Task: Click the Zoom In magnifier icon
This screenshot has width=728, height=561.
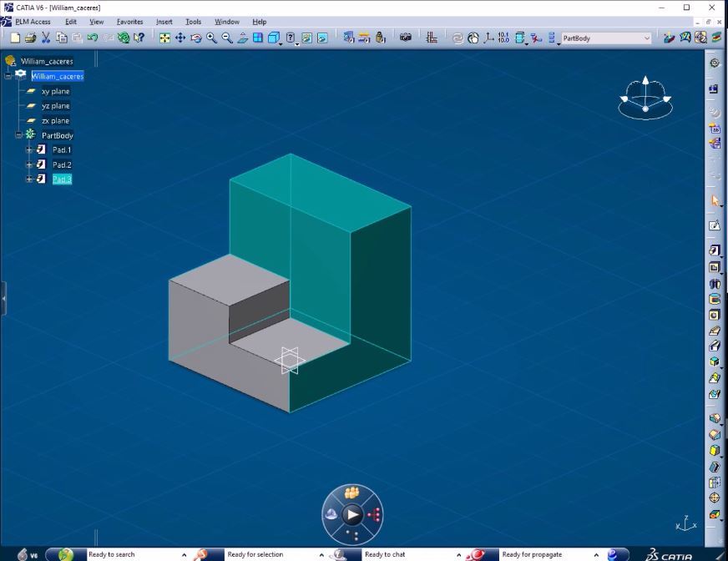Action: [211, 38]
